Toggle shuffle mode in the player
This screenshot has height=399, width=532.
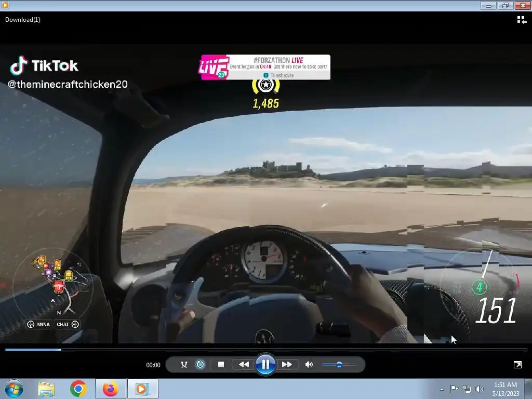pyautogui.click(x=184, y=364)
